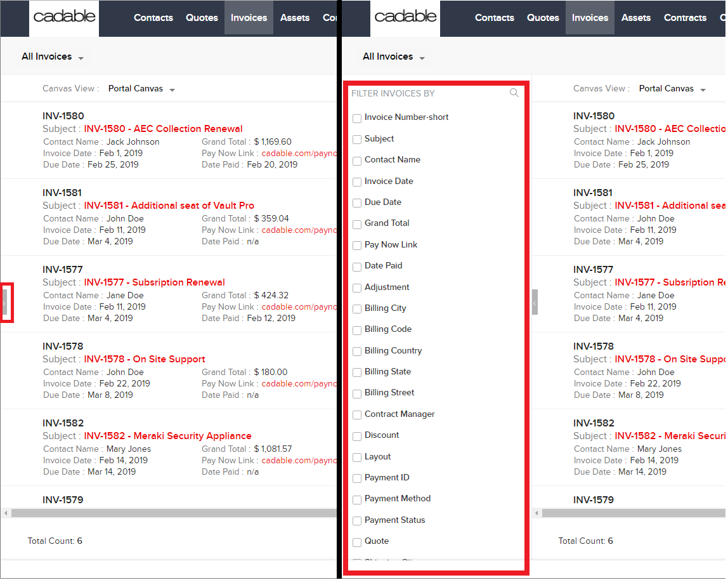Open All Invoices dropdown in left window
The width and height of the screenshot is (728, 580).
(x=53, y=56)
